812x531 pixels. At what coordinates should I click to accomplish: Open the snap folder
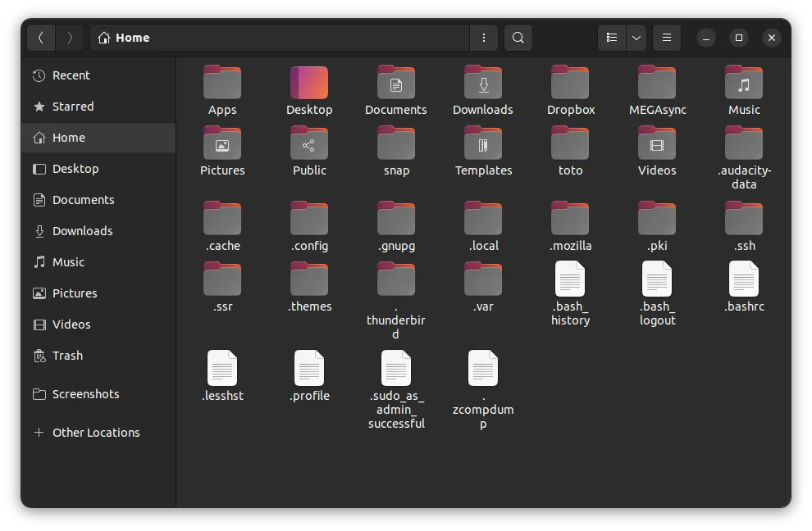pyautogui.click(x=396, y=143)
